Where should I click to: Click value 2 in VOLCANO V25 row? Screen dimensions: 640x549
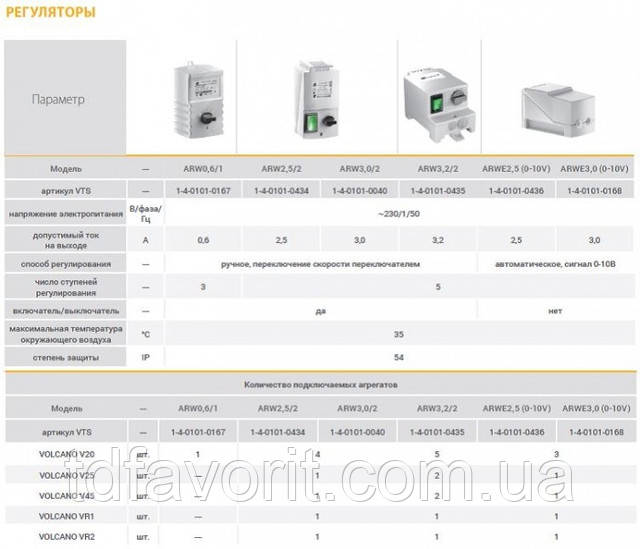pyautogui.click(x=437, y=476)
